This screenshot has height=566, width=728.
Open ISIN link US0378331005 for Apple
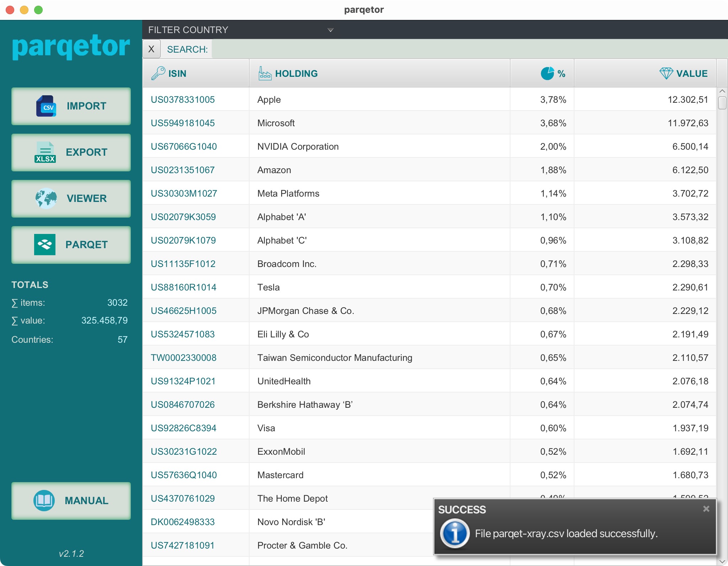coord(183,100)
